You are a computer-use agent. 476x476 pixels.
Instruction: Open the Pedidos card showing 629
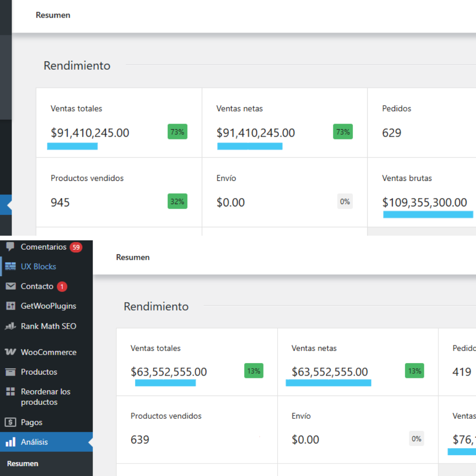tap(421, 122)
